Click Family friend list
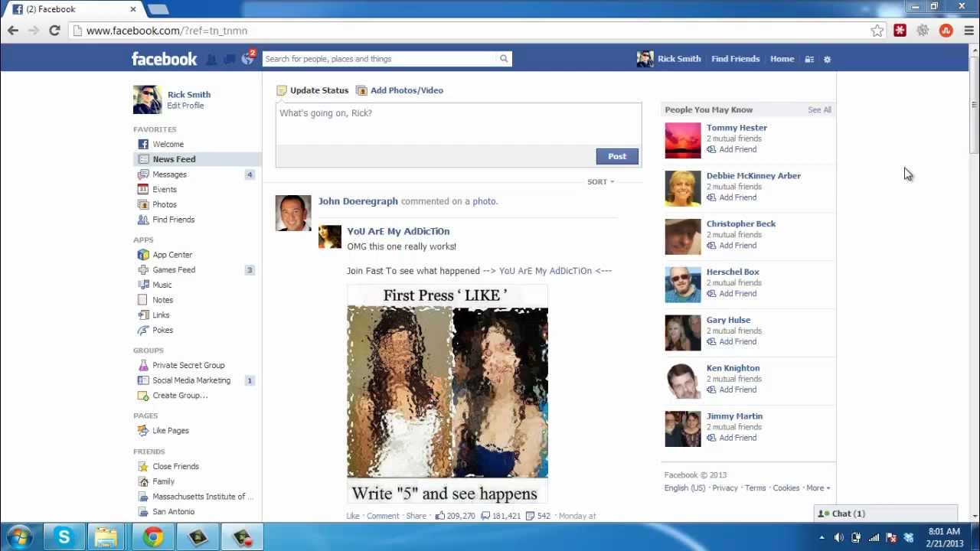This screenshot has height=551, width=980. point(163,481)
